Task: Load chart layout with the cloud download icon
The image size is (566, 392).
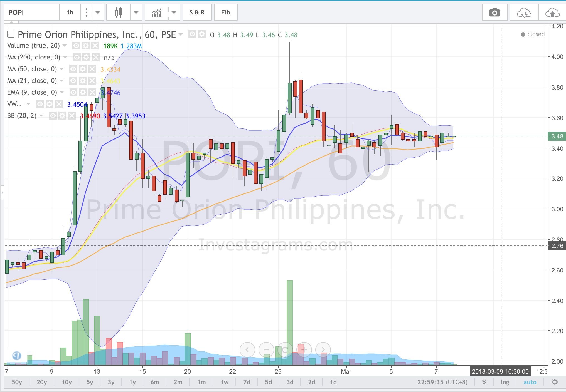Action: pos(524,13)
